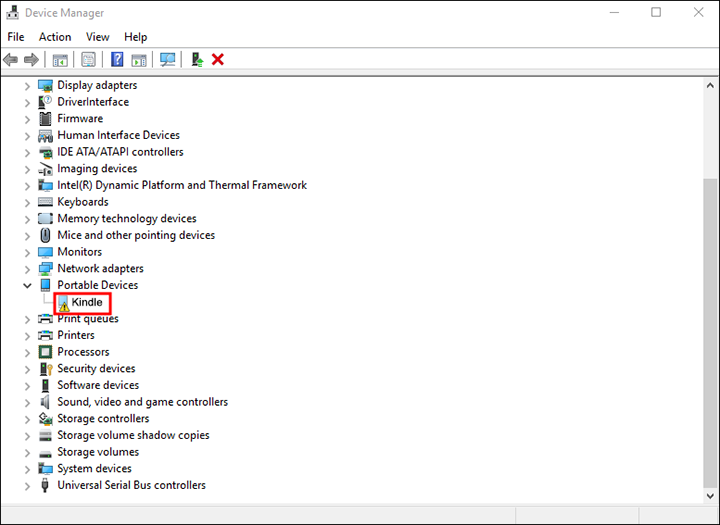
Task: Click the Forward arrow toolbar icon
Action: tap(31, 60)
